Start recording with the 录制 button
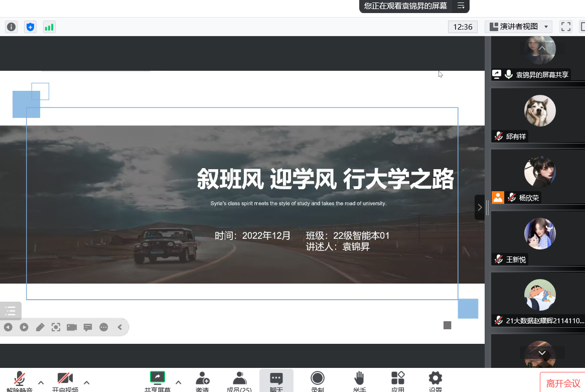This screenshot has width=585, height=392. pyautogui.click(x=317, y=380)
